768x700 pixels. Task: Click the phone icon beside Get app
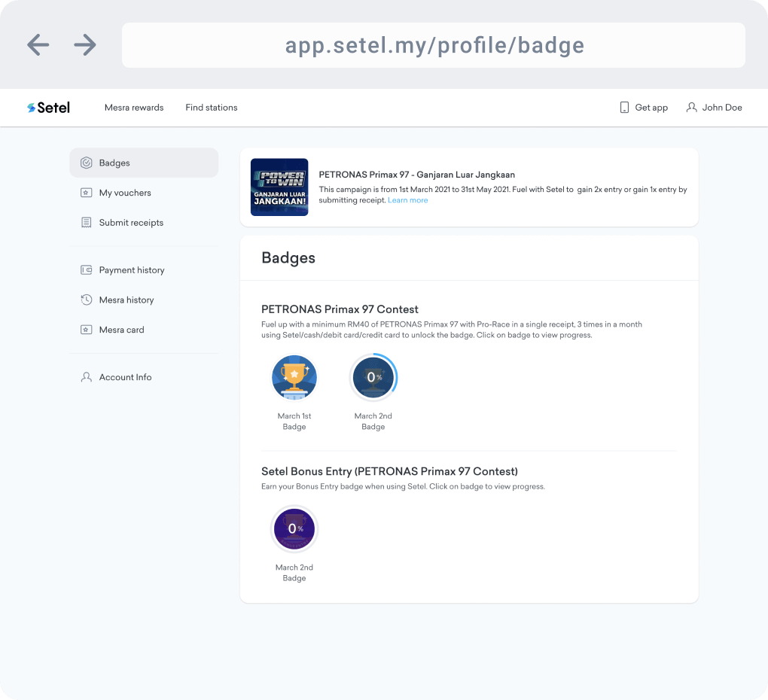(x=624, y=108)
